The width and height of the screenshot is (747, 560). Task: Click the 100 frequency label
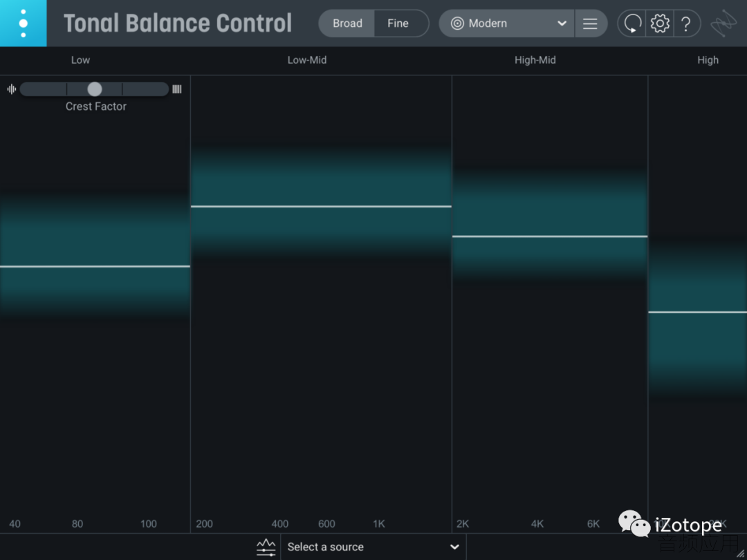click(x=149, y=524)
